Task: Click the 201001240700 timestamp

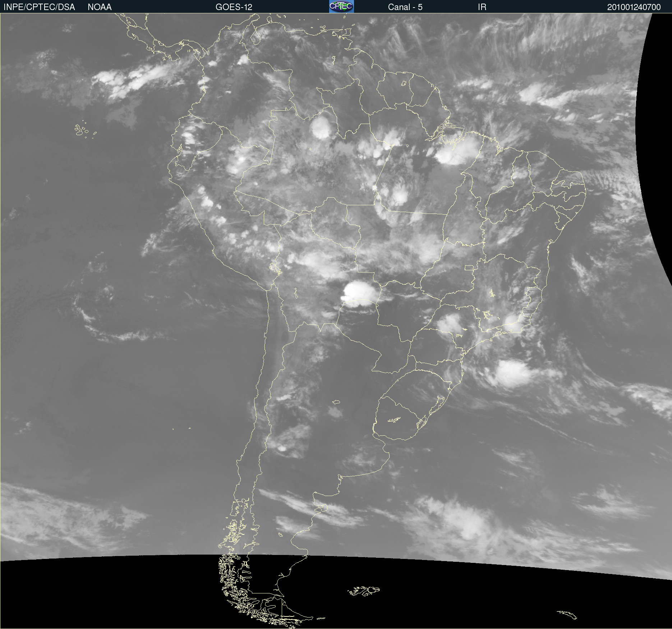Action: click(634, 7)
